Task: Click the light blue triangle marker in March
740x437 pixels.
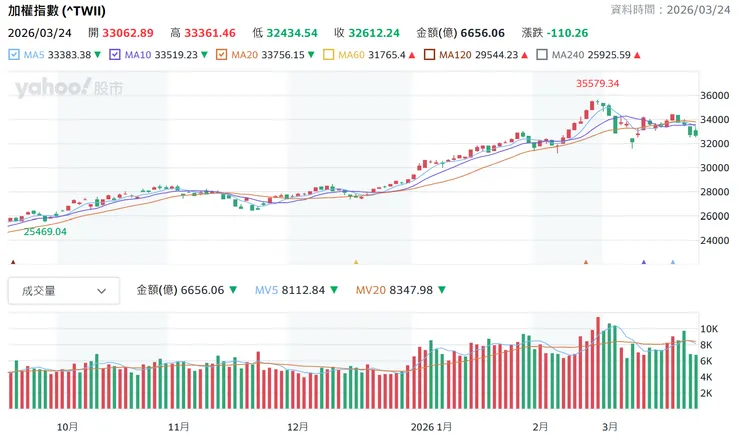Action: 673,262
